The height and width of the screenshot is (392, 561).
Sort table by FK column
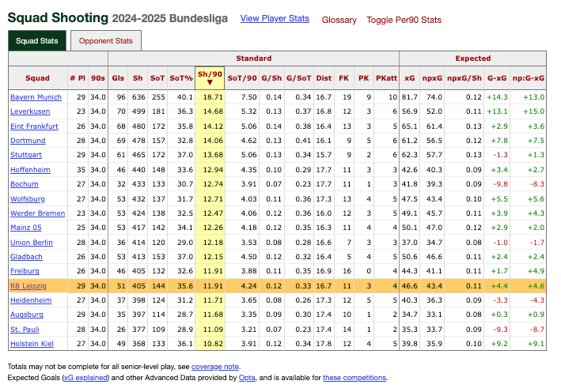click(344, 78)
